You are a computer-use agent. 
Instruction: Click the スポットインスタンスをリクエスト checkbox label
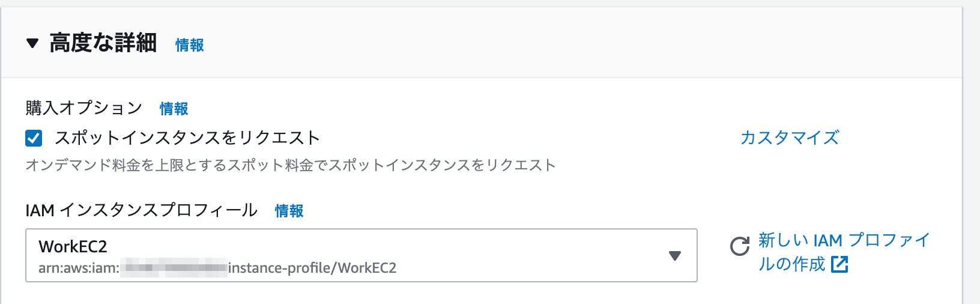point(187,138)
